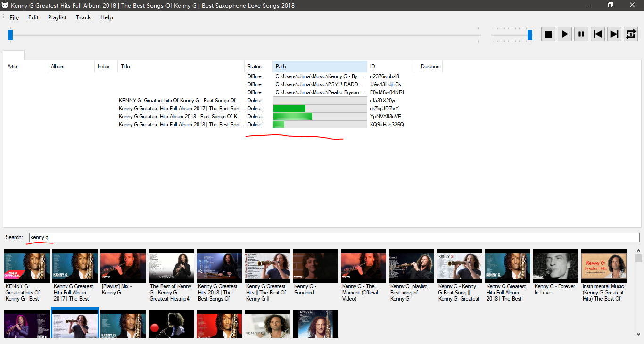Toggle repeat mode icon
The image size is (644, 344).
pos(630,34)
